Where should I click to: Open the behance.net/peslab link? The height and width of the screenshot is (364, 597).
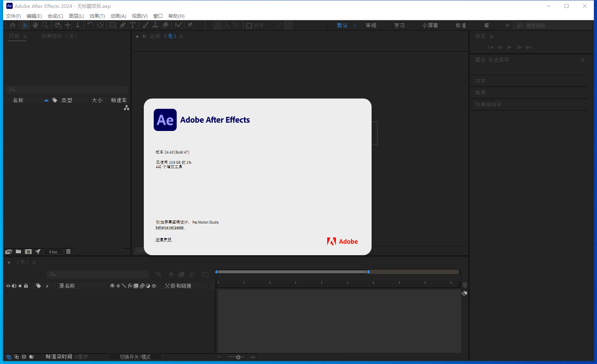[x=170, y=227]
